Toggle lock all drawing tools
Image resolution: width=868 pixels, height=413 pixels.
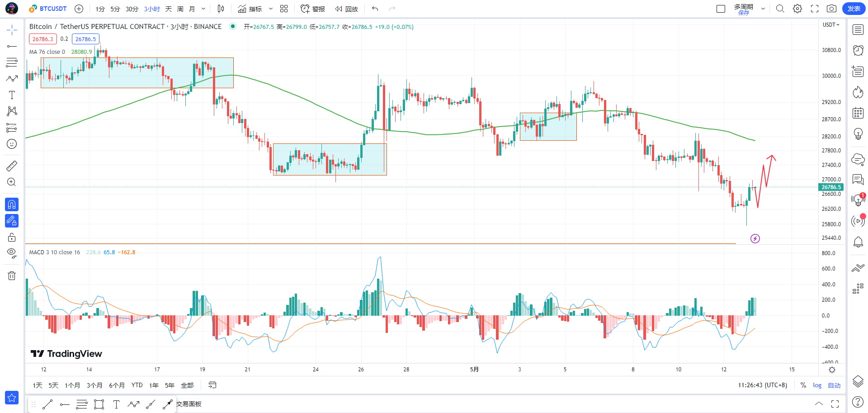[12, 237]
